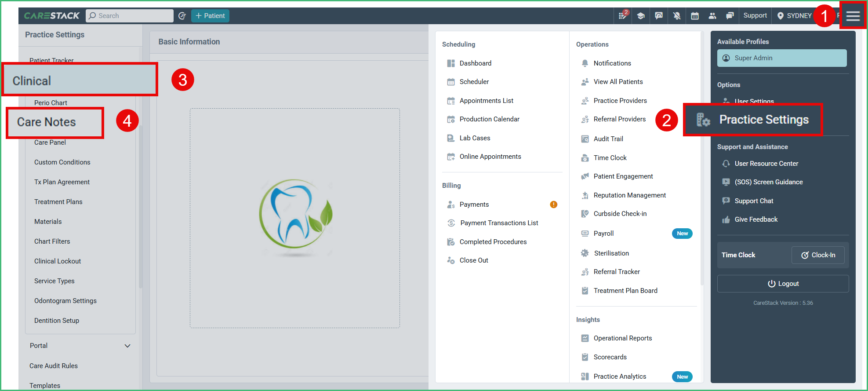Click the Dashboard icon under Scheduling
The width and height of the screenshot is (868, 391).
(x=451, y=63)
